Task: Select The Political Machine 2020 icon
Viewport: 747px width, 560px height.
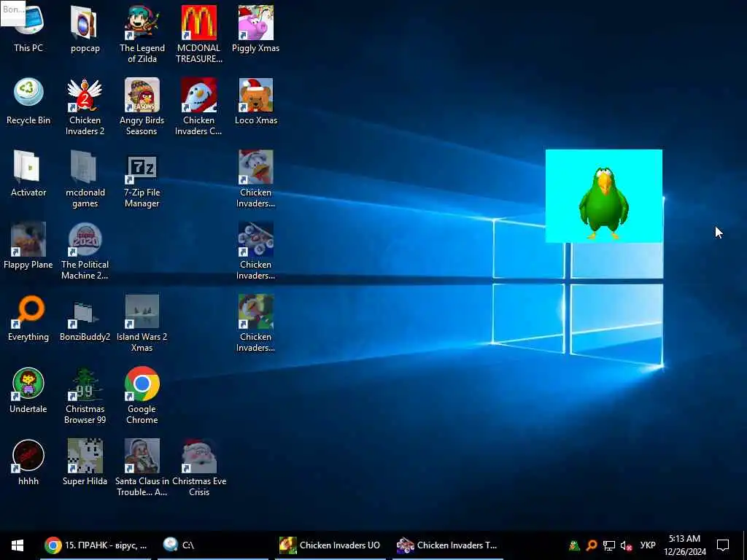Action: pyautogui.click(x=85, y=251)
